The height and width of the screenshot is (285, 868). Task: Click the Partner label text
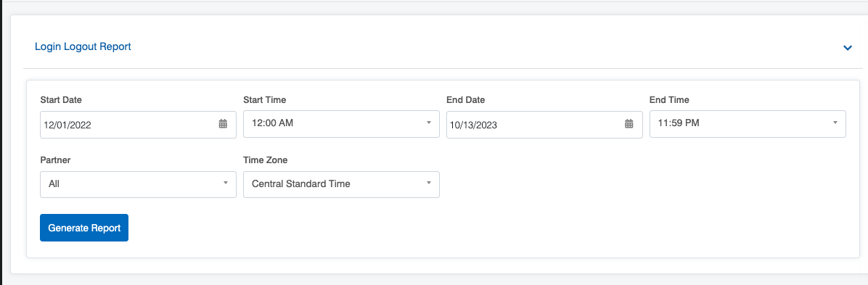click(55, 160)
